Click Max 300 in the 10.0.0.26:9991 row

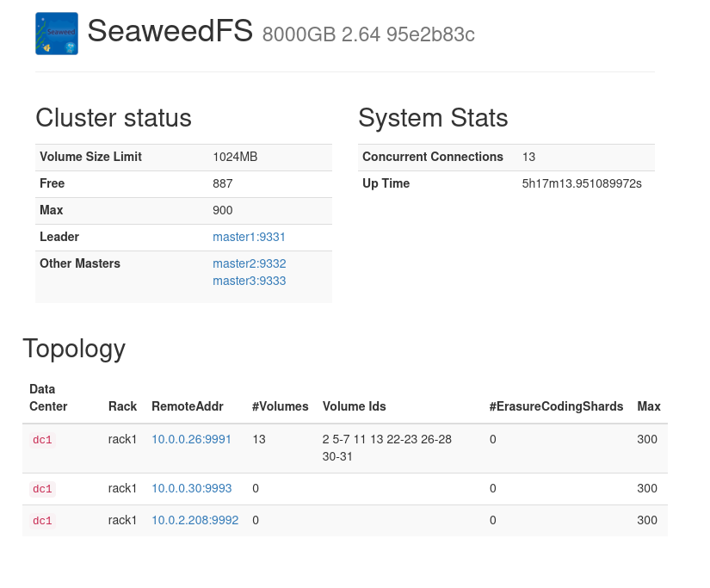(647, 439)
